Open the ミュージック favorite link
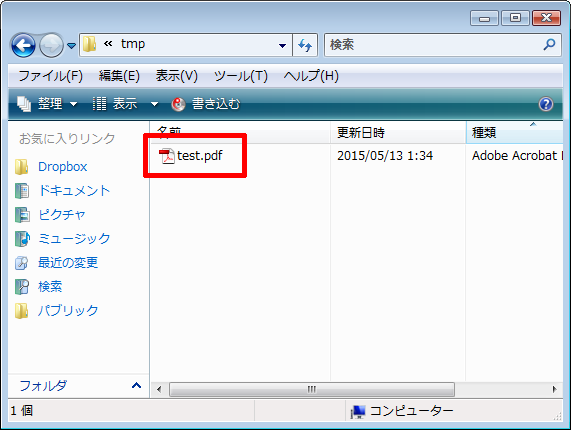Image resolution: width=571 pixels, height=430 pixels. (74, 238)
